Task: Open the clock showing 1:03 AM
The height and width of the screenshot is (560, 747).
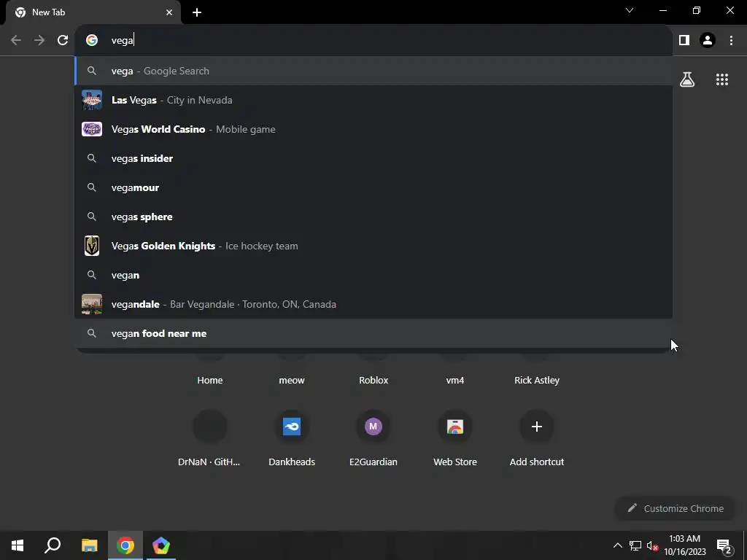Action: pos(684,545)
